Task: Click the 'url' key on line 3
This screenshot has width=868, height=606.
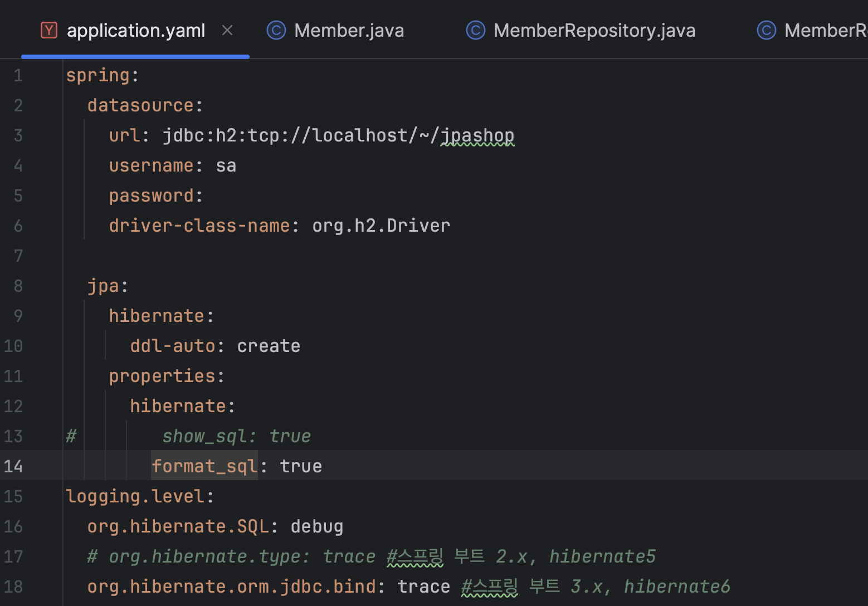Action: click(124, 135)
